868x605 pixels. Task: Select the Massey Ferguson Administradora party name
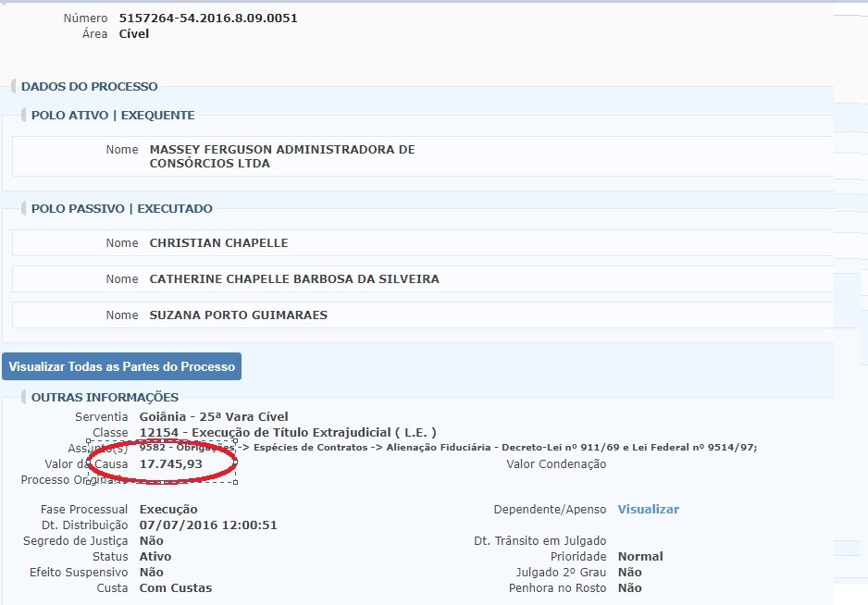tap(281, 156)
